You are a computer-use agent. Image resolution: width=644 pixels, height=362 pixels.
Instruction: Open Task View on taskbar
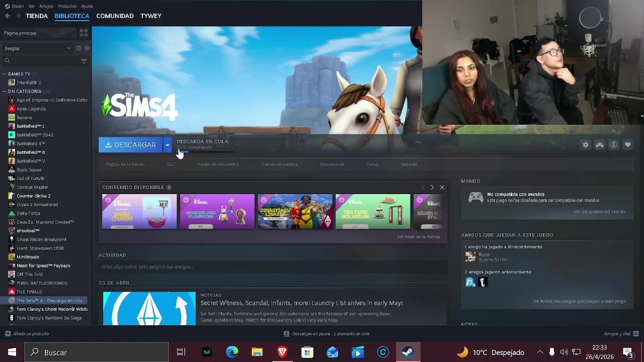(x=181, y=352)
